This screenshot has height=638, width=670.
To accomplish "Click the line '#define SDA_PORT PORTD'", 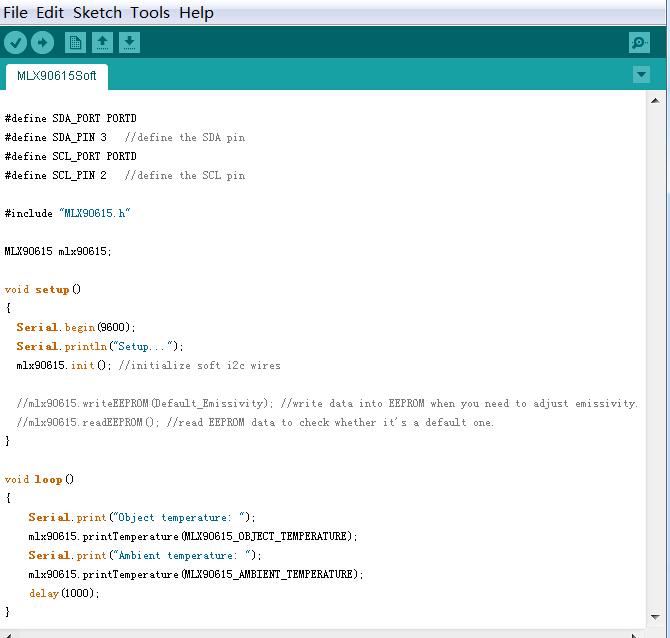I will pyautogui.click(x=71, y=118).
